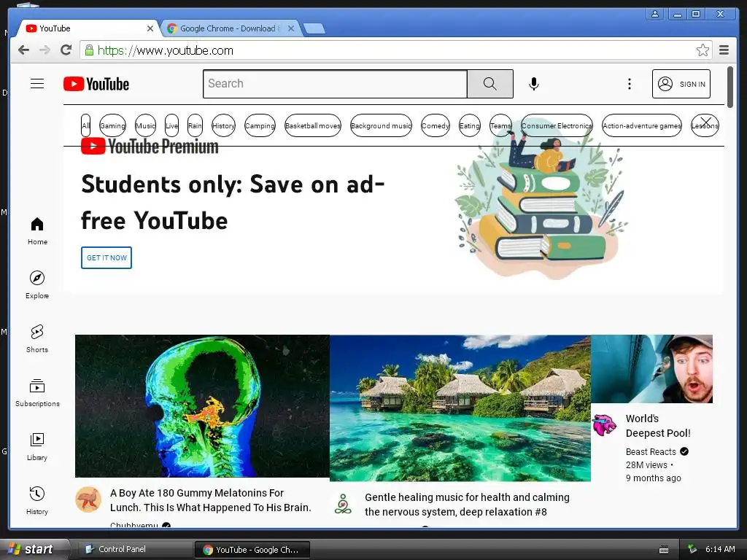Open the 'Gentle healing music' video title
The height and width of the screenshot is (560, 747).
467,505
